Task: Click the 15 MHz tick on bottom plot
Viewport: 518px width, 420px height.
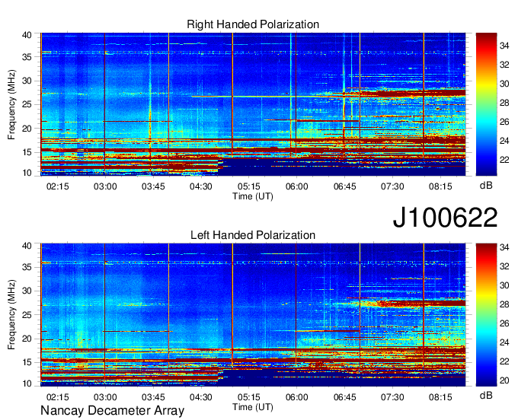Action: coord(27,363)
